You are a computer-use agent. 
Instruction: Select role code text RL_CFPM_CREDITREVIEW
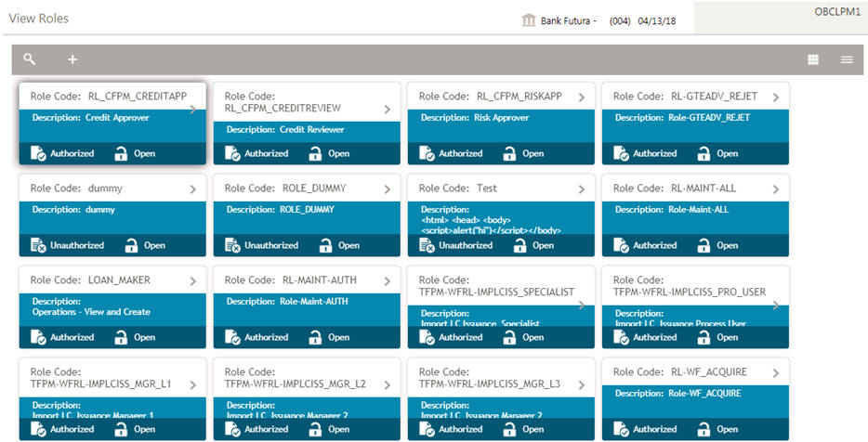tap(283, 108)
